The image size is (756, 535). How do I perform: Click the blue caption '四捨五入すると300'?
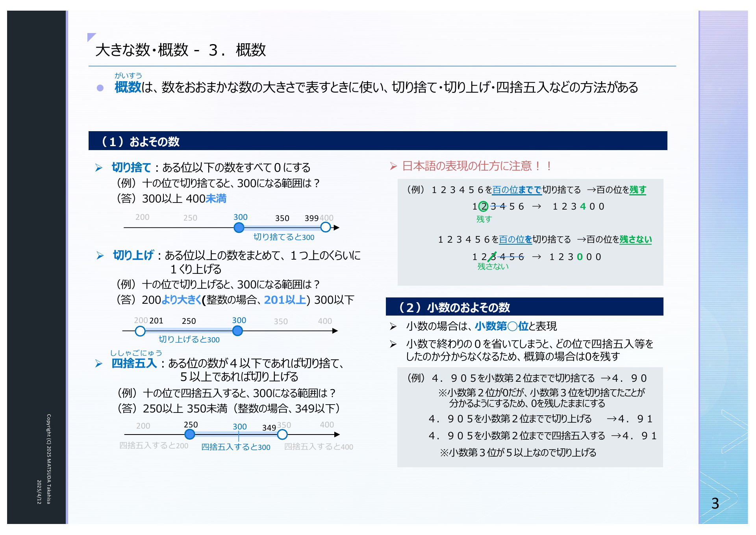pyautogui.click(x=236, y=447)
